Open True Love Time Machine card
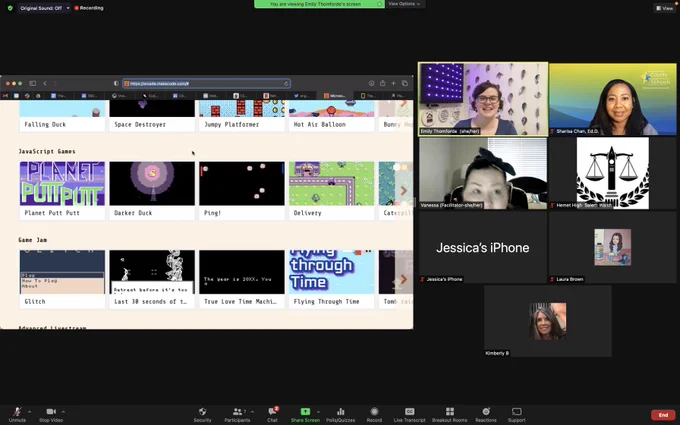Viewport: 680px width, 425px height. [x=242, y=279]
